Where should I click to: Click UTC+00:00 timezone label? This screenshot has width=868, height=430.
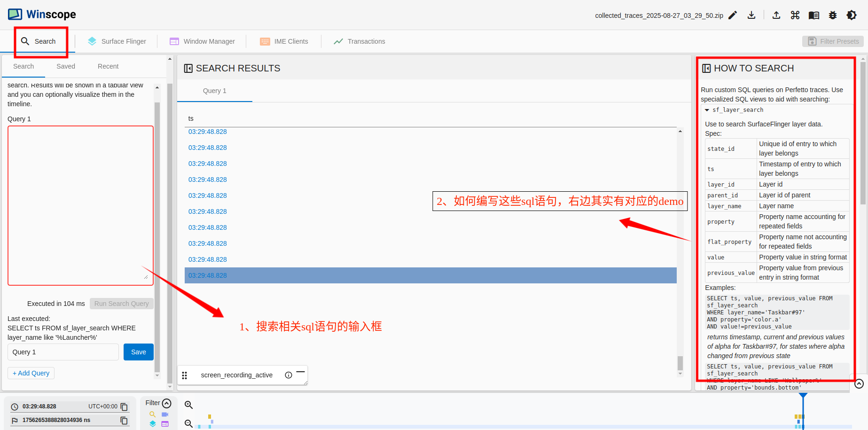pos(103,407)
